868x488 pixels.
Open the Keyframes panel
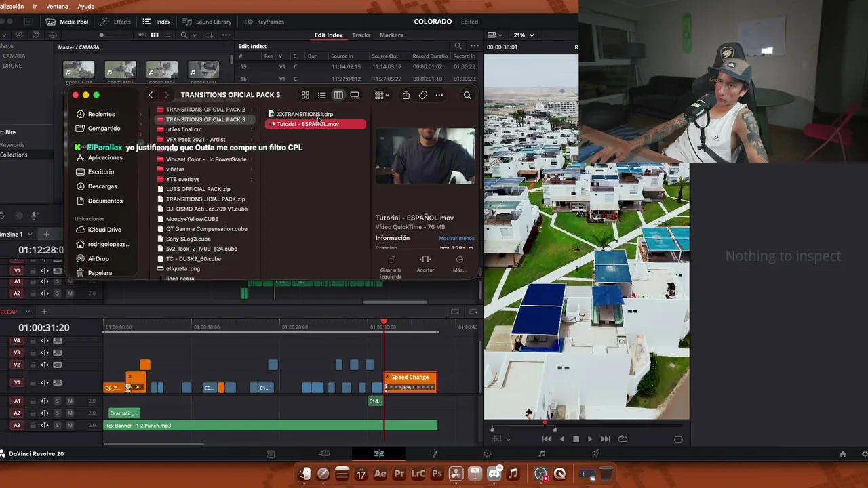pos(264,22)
